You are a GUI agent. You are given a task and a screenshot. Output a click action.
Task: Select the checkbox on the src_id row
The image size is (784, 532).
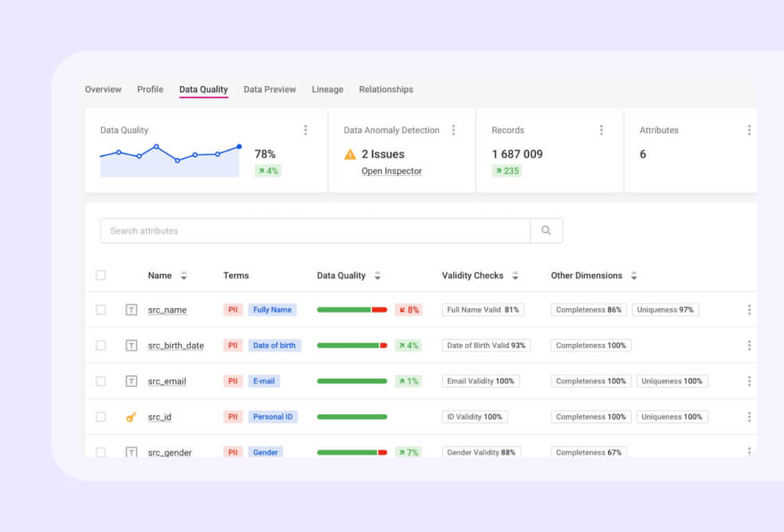pos(101,417)
